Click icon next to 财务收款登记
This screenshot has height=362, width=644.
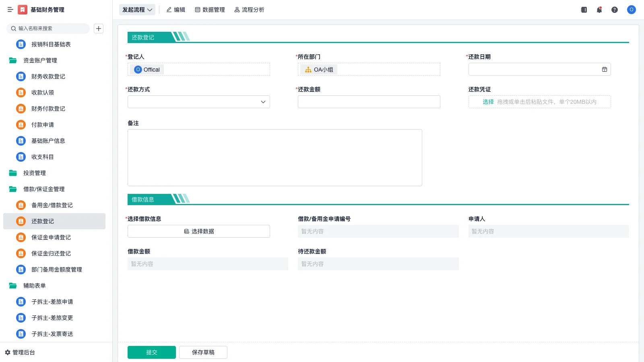21,76
